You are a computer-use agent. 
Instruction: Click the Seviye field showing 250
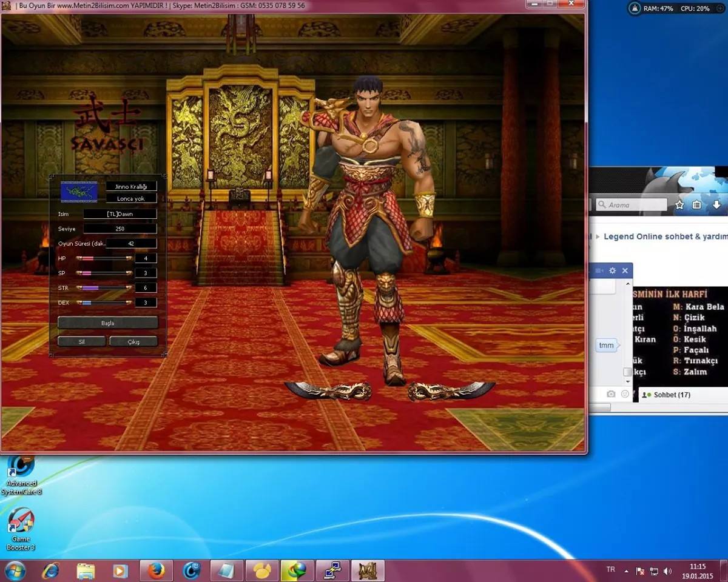click(120, 229)
